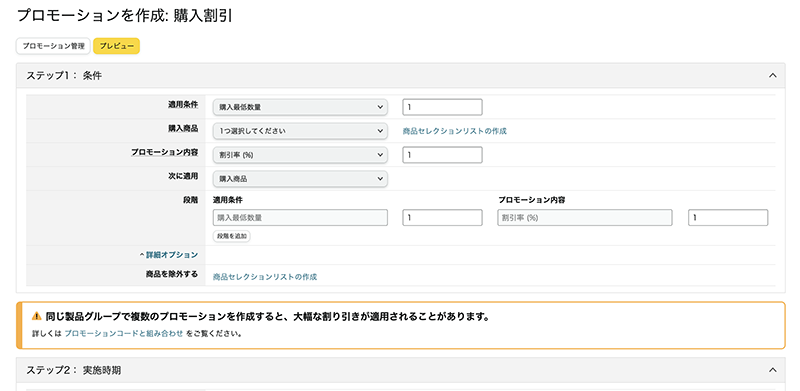Click the 段階 プロモーション内容 value input
Viewport: 800px width, 391px height.
[x=728, y=217]
